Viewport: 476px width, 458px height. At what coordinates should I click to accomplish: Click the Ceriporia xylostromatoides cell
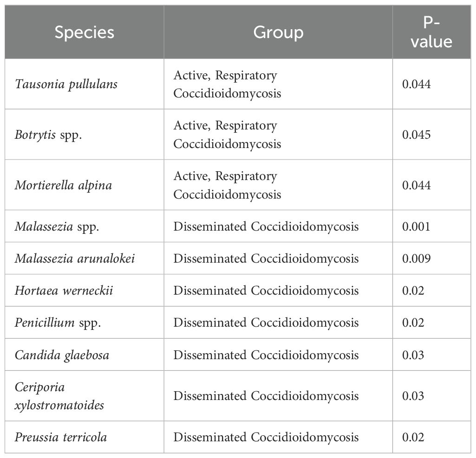[59, 396]
